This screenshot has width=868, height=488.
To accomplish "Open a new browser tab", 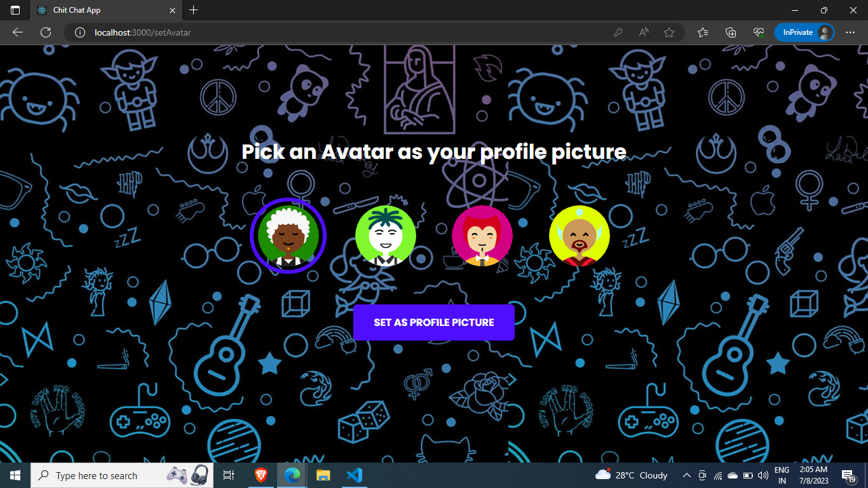I will [x=193, y=10].
